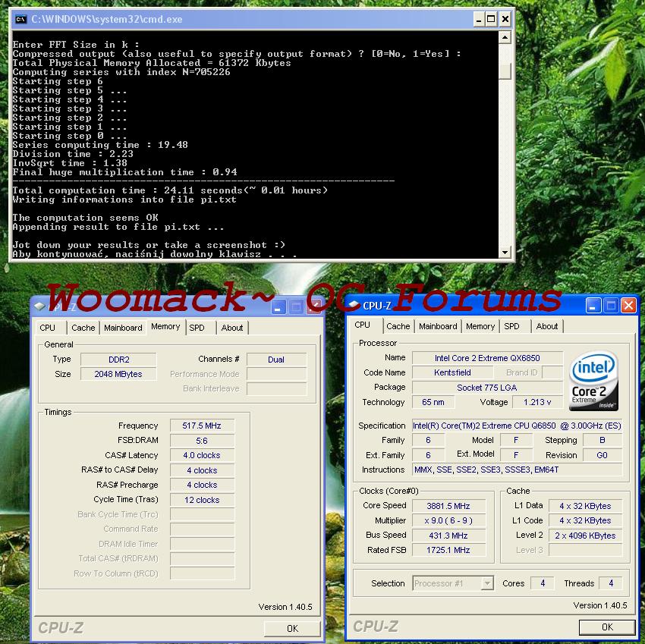Image resolution: width=645 pixels, height=644 pixels.
Task: Open SPD tab in right CPU-Z window
Action: click(x=511, y=326)
